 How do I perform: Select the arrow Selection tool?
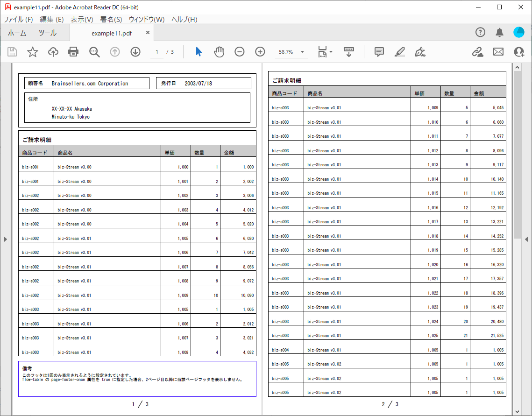point(199,52)
